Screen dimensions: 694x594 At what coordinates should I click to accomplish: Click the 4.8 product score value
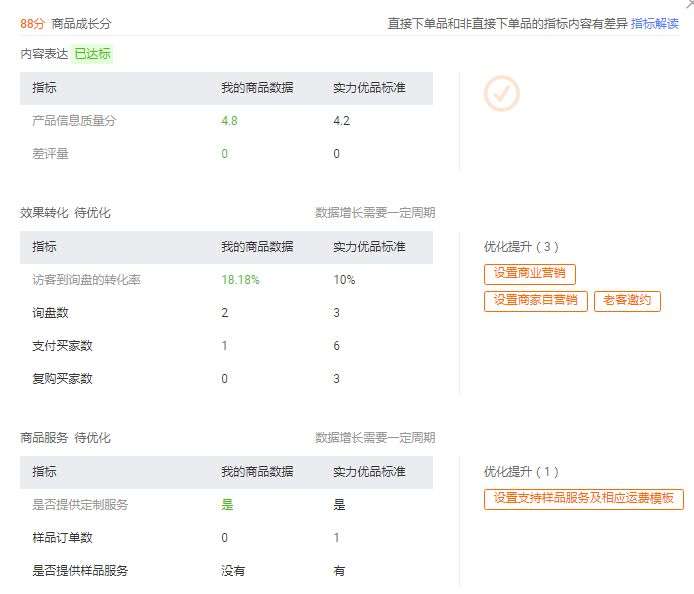pos(229,121)
